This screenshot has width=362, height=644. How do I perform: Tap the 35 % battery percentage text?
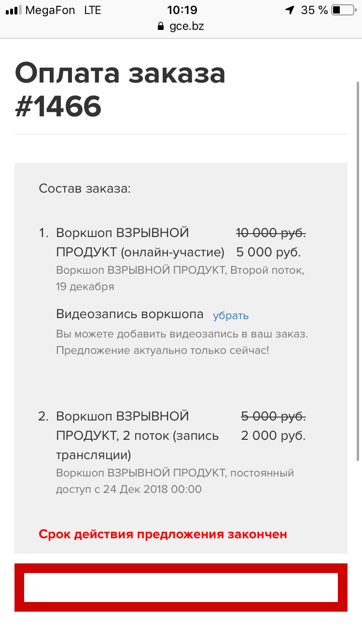tap(314, 10)
